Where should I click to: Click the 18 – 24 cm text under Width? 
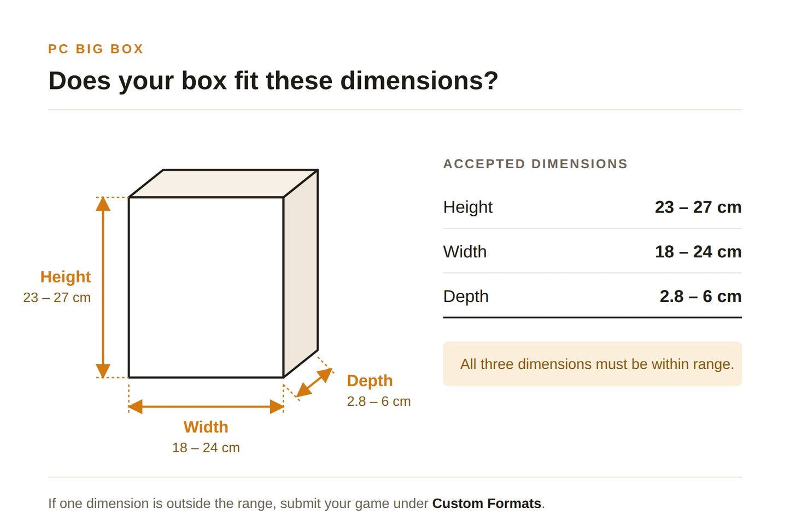click(206, 448)
